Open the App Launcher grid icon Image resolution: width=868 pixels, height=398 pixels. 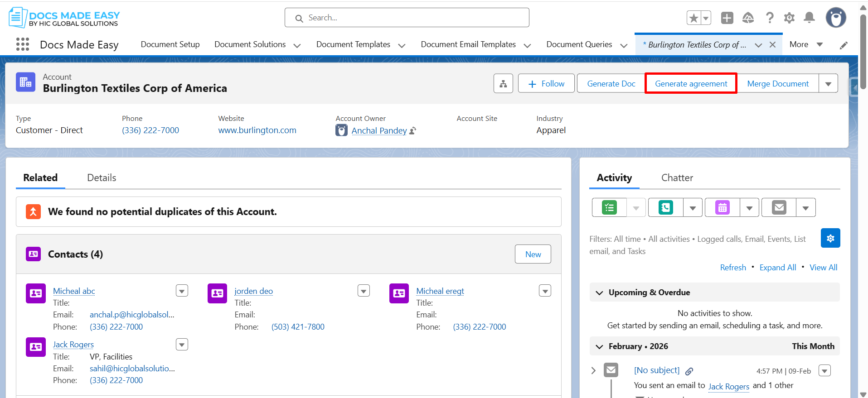pos(22,44)
